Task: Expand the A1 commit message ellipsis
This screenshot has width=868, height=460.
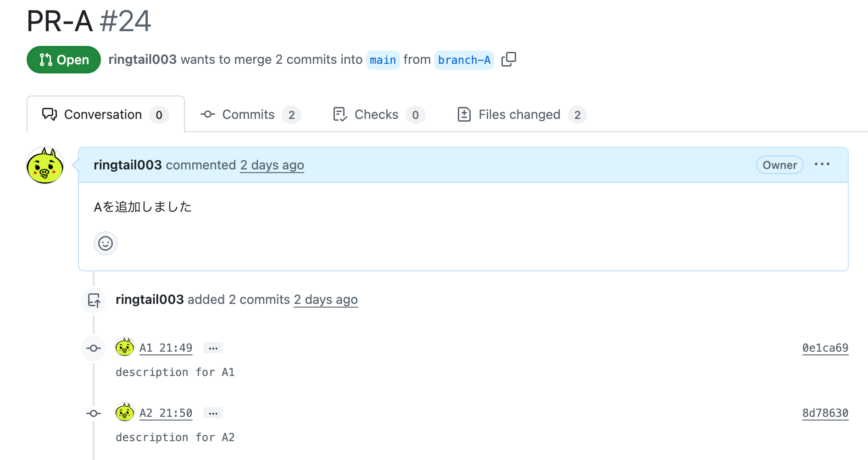Action: 213,348
